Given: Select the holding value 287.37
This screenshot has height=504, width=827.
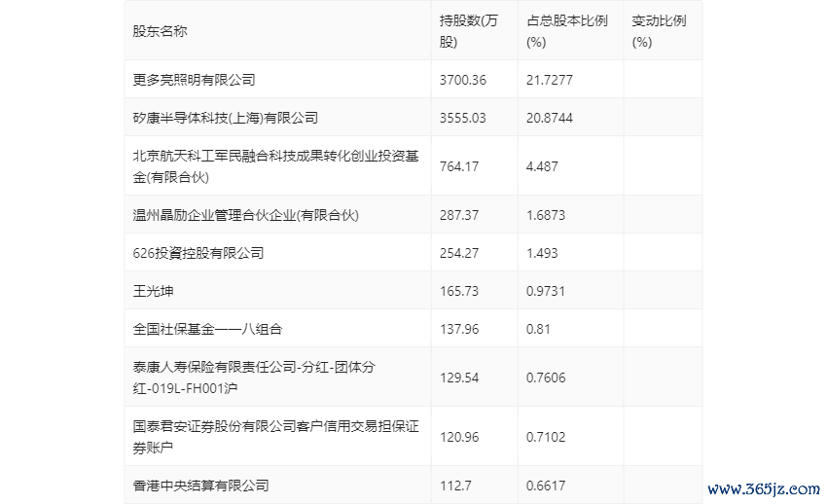Looking at the screenshot, I should click(x=459, y=215).
